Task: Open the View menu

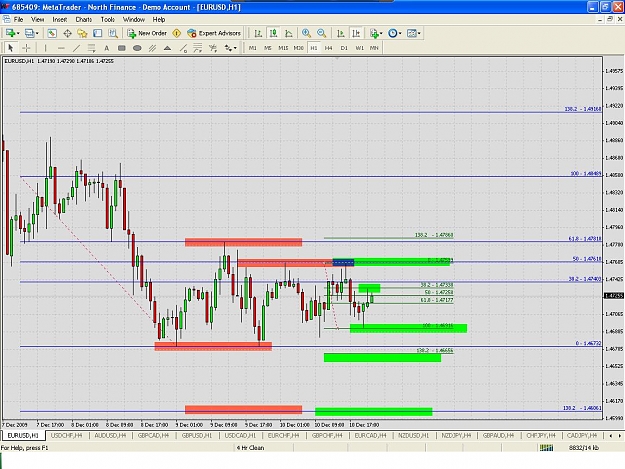Action: pyautogui.click(x=38, y=20)
